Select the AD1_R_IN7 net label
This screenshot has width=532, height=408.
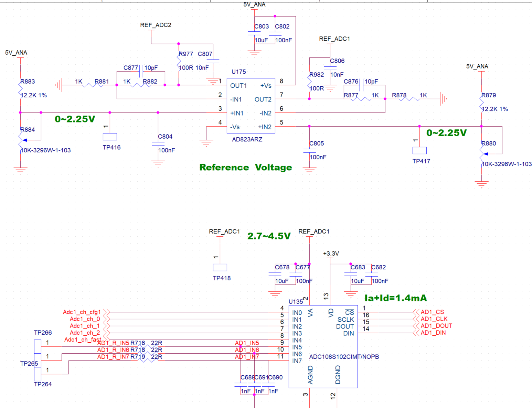point(113,357)
